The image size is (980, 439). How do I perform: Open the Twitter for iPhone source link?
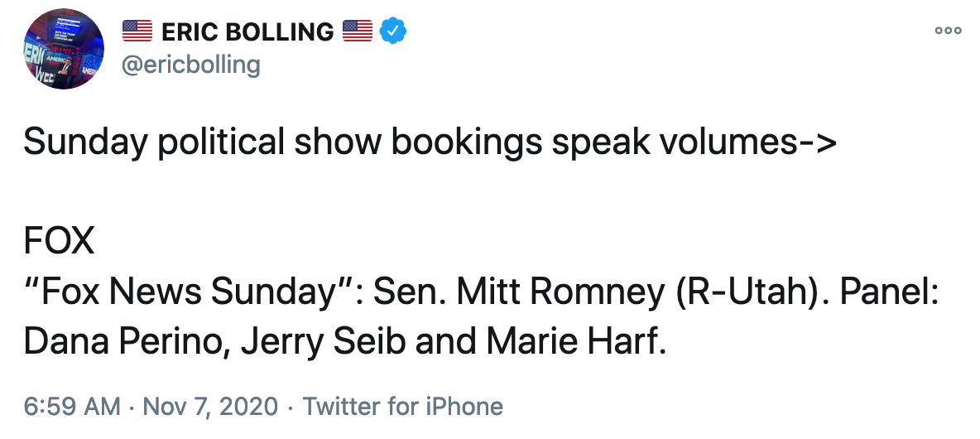coord(403,407)
